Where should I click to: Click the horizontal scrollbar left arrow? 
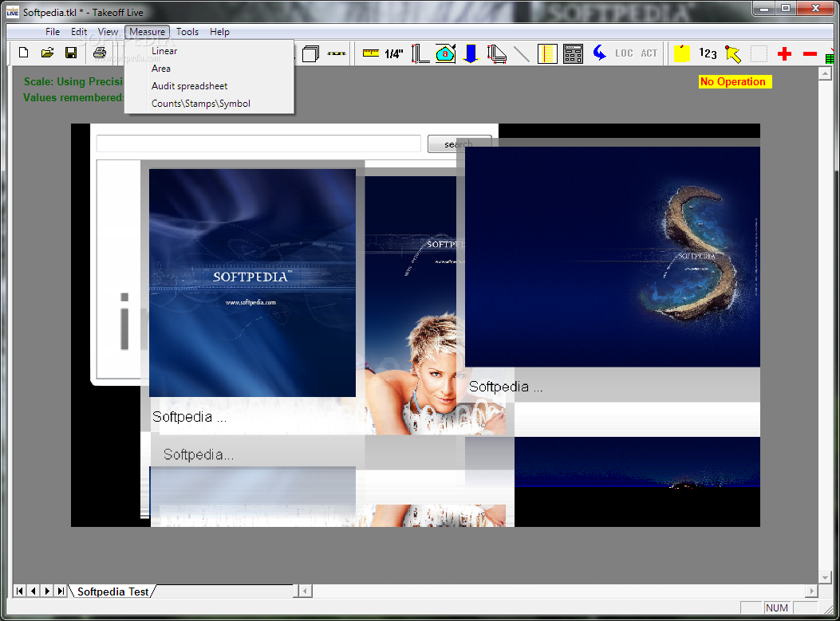coord(306,591)
